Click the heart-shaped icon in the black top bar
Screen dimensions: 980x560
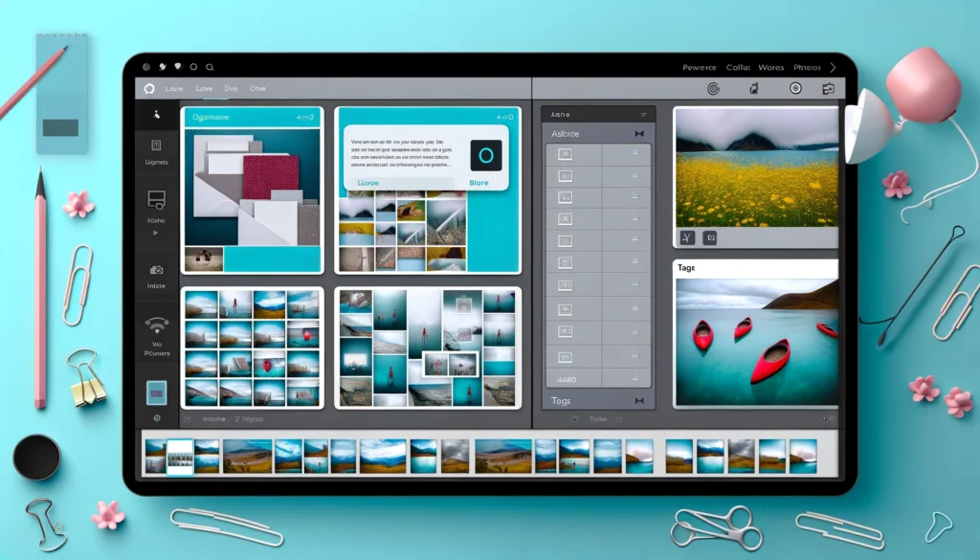click(x=177, y=66)
